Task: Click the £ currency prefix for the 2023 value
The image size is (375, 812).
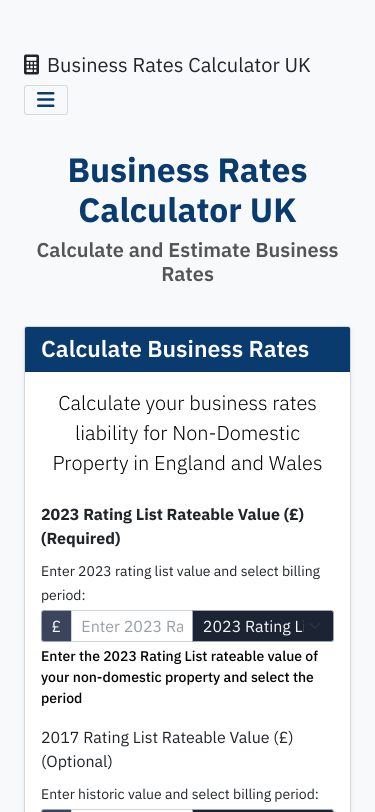Action: pyautogui.click(x=56, y=626)
